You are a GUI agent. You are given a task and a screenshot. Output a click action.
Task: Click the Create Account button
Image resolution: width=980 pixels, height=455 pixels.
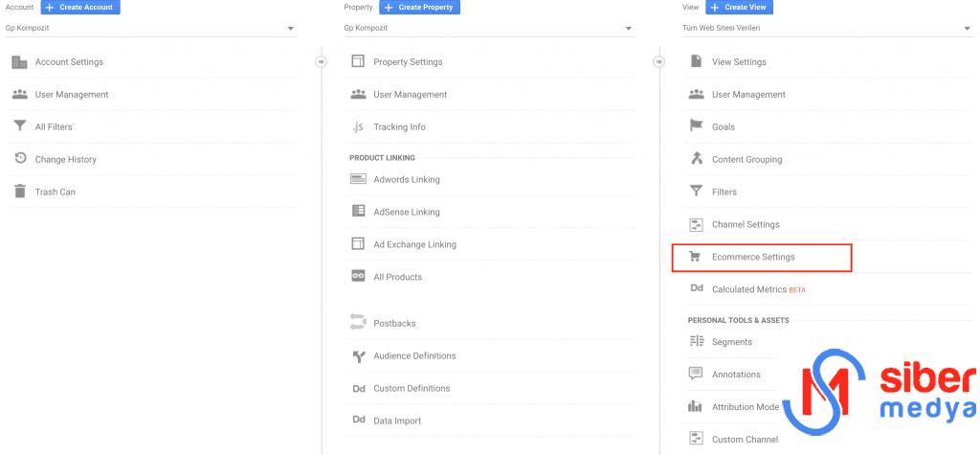[x=80, y=8]
